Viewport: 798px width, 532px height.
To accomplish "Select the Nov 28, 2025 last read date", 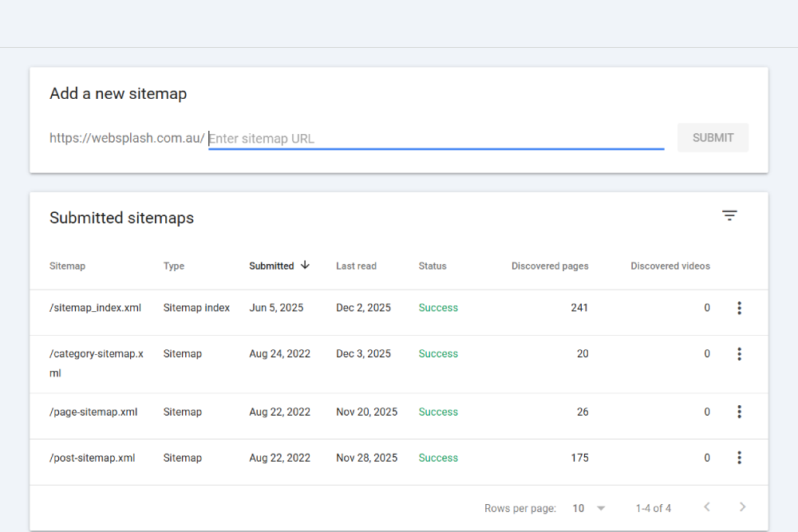I will [366, 458].
